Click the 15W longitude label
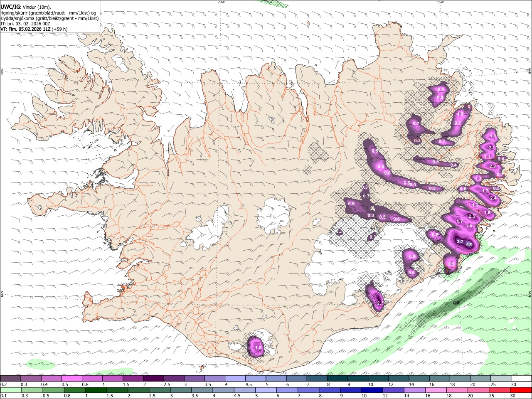The height and width of the screenshot is (399, 532). (440, 2)
